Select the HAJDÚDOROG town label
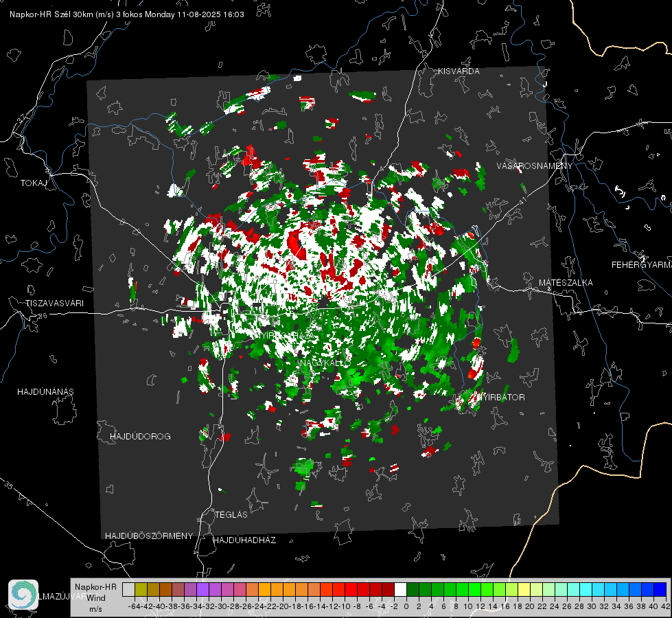 click(140, 436)
